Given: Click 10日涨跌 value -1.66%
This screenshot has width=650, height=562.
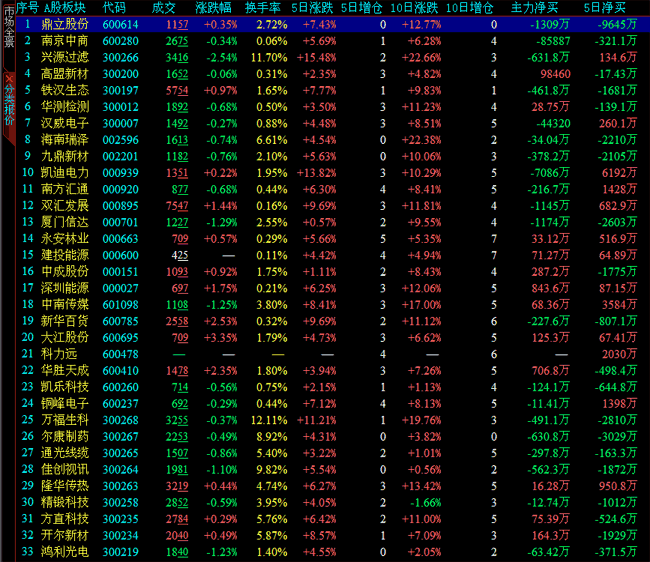Looking at the screenshot, I should coord(426,503).
